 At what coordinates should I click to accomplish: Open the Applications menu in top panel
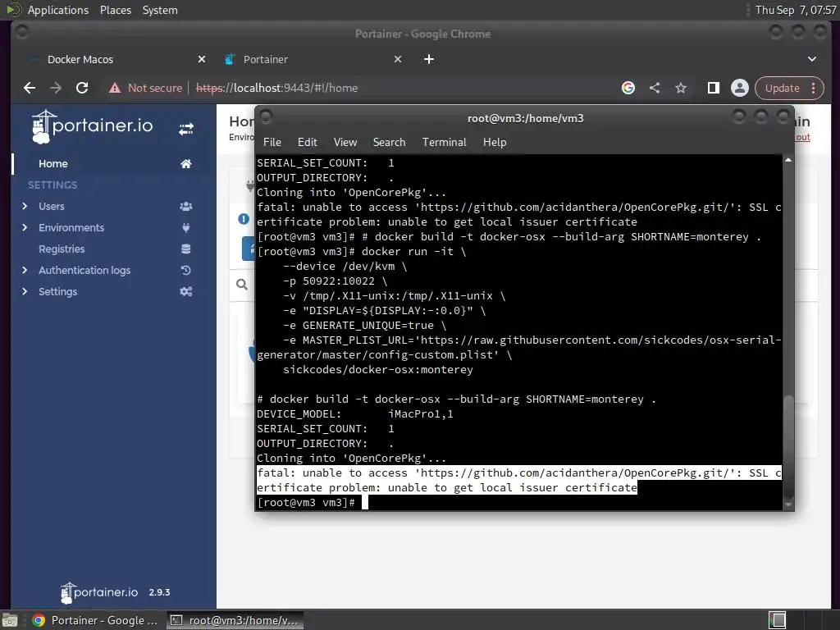tap(58, 10)
